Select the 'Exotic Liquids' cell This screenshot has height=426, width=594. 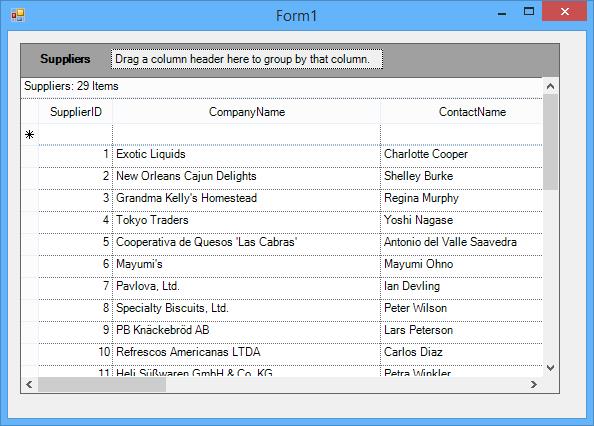pos(247,156)
